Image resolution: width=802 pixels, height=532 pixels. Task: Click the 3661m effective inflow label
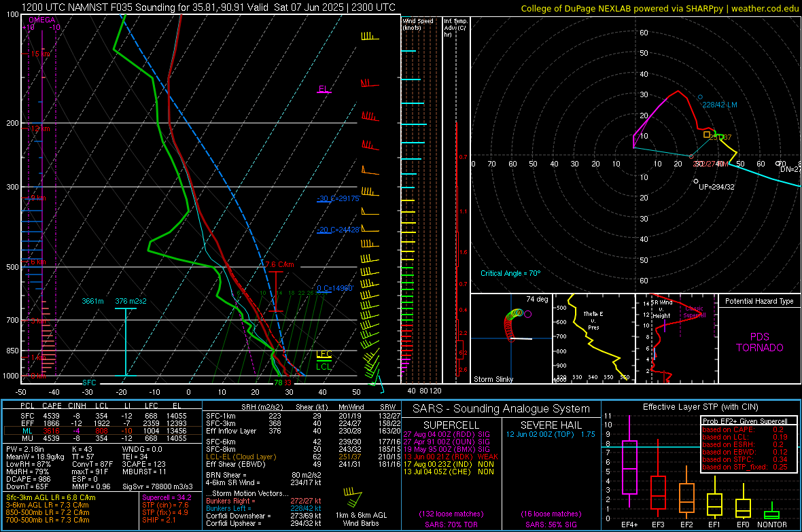(92, 301)
